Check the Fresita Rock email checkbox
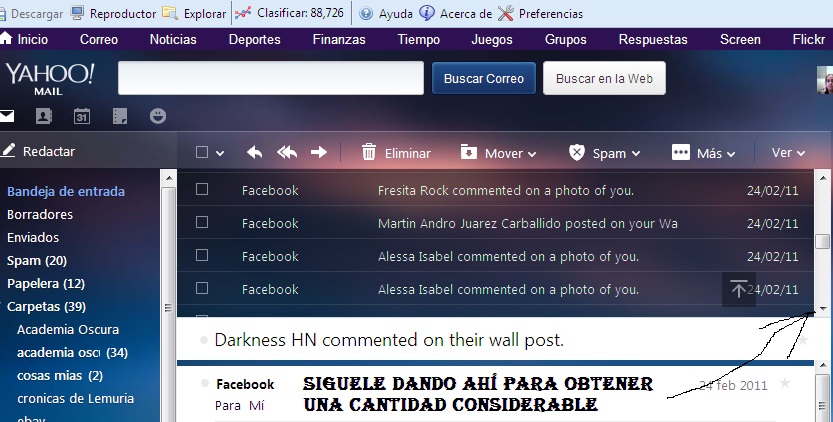This screenshot has width=833, height=422. pyautogui.click(x=202, y=190)
